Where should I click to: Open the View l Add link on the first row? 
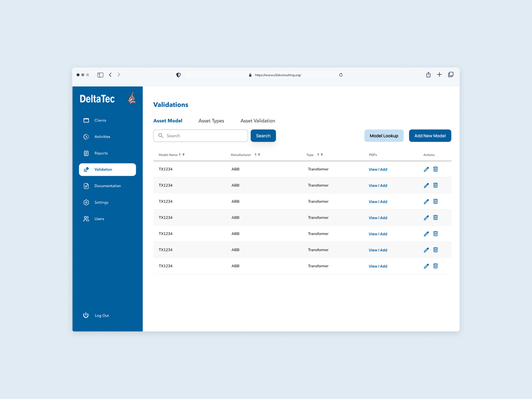[378, 169]
